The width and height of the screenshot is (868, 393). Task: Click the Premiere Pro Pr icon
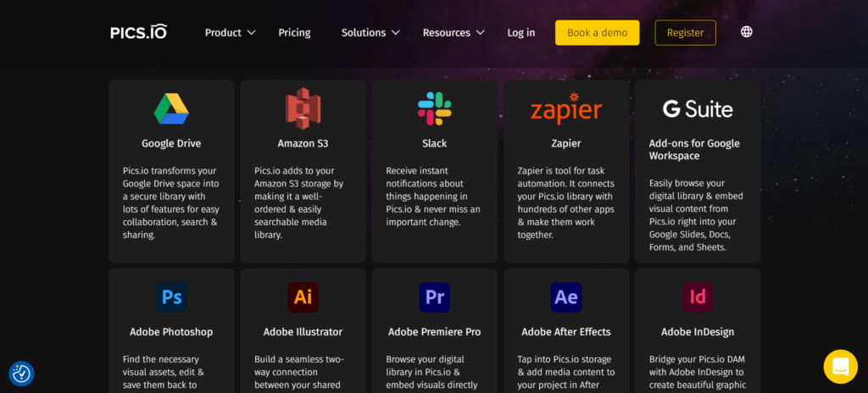point(435,297)
